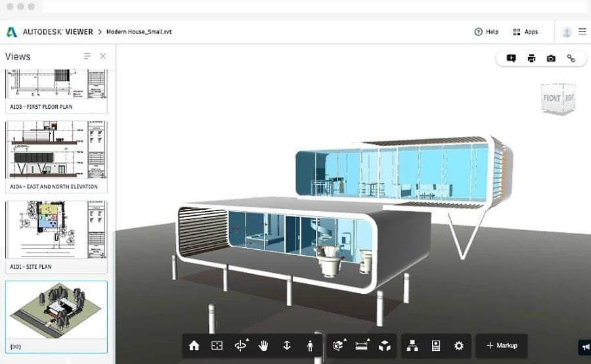
Task: Open the hamburger menu at top right
Action: pos(582,31)
